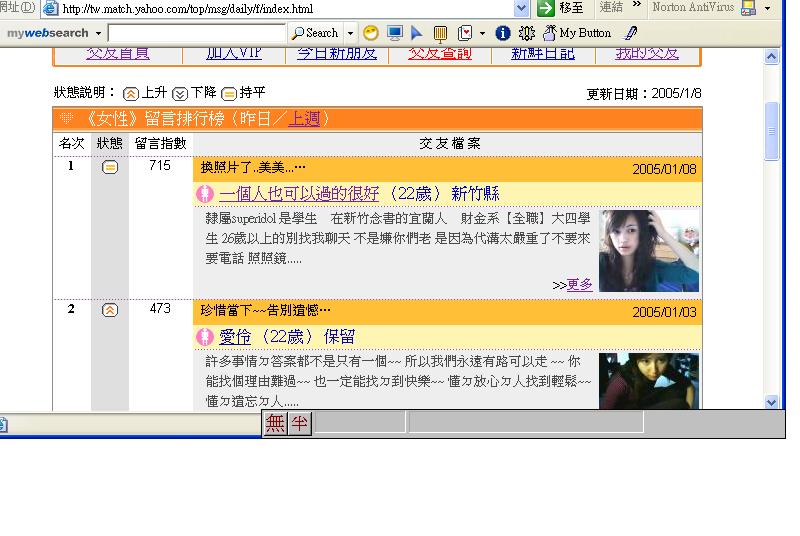Viewport: 800px width, 536px height.
Task: Click the blue monitor icon in mywebsearch toolbar
Action: (x=394, y=33)
